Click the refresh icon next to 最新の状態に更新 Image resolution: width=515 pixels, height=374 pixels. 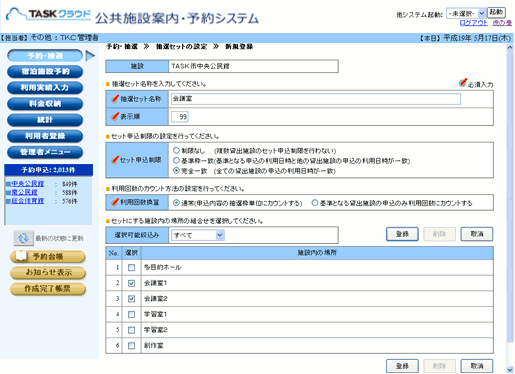click(23, 238)
